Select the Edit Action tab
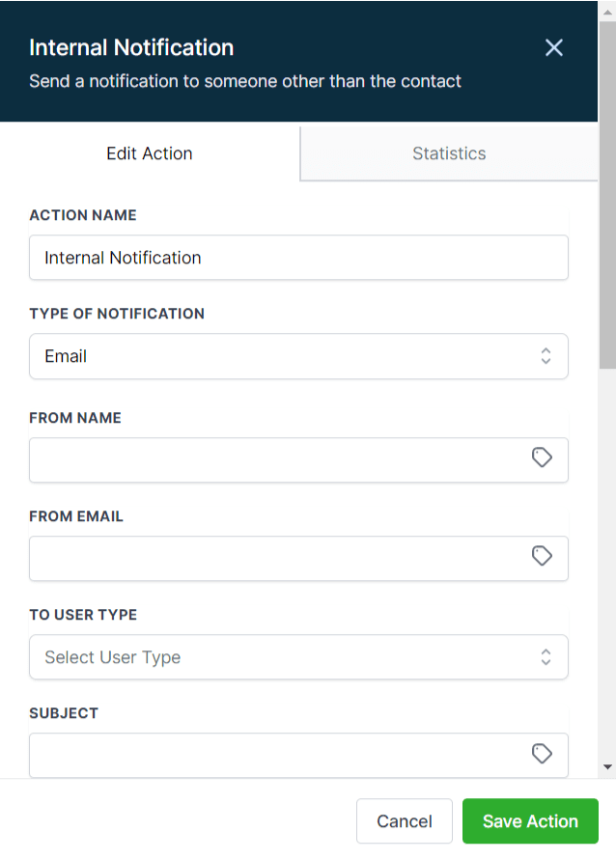 150,153
